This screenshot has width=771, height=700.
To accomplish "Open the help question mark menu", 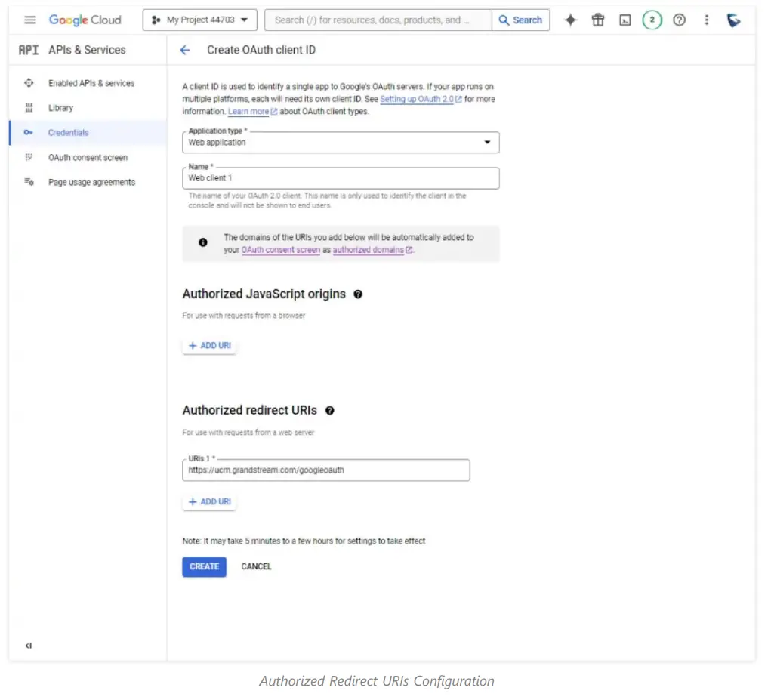I will click(x=679, y=20).
